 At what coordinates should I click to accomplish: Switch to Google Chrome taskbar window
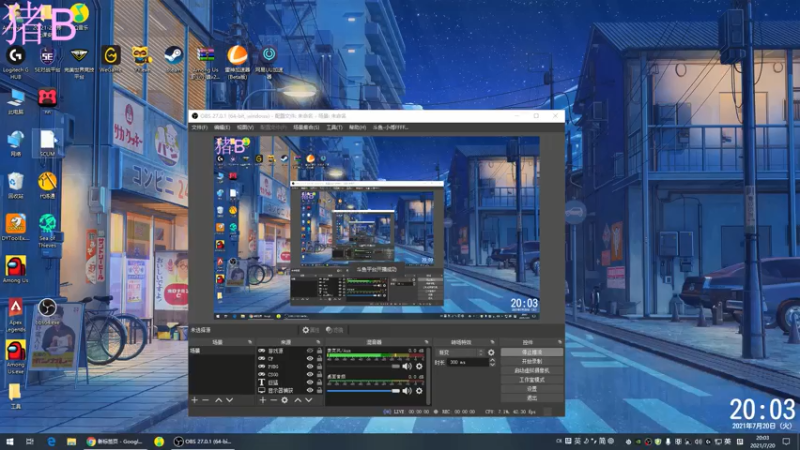[x=115, y=441]
